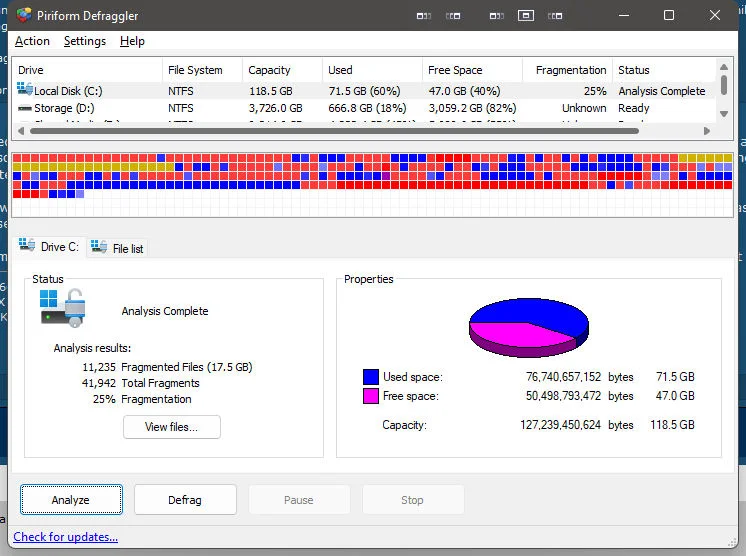The height and width of the screenshot is (556, 746).
Task: Sort by the Fragmentation column header
Action: tap(567, 70)
